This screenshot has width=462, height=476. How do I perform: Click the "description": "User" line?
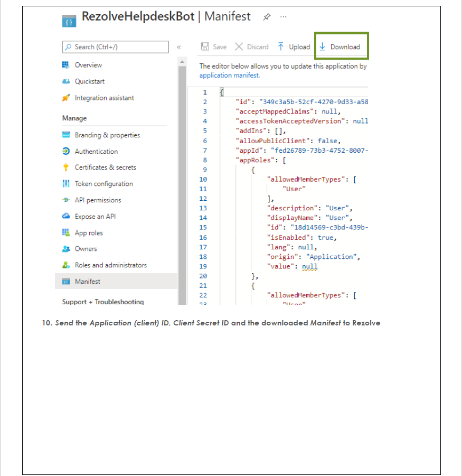point(310,208)
